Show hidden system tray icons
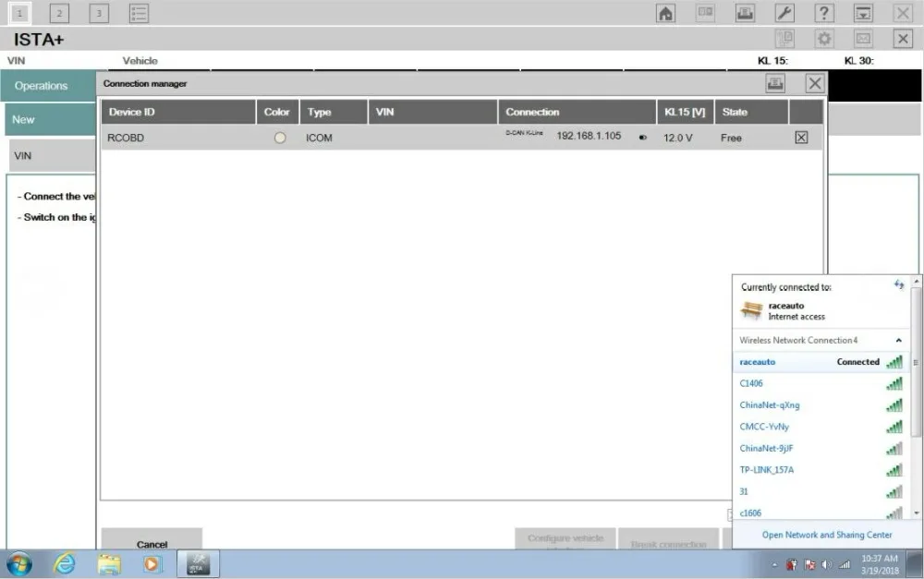This screenshot has height=579, width=924. coord(774,565)
